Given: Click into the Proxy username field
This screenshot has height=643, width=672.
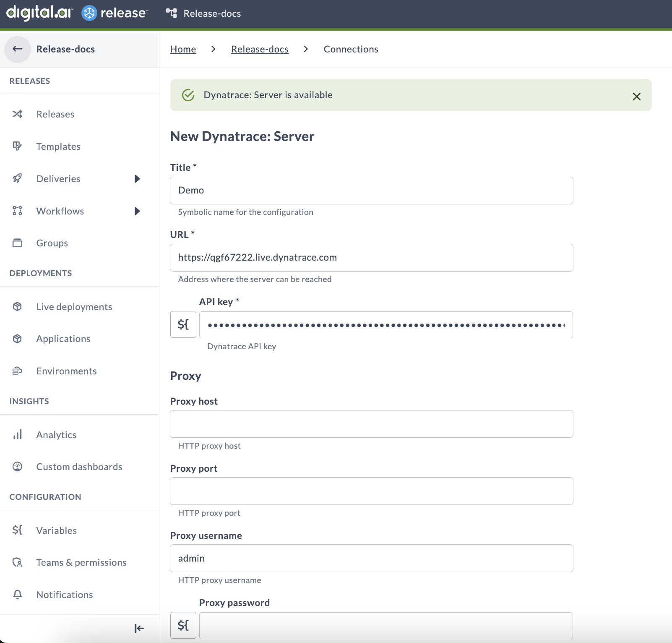Looking at the screenshot, I should point(371,558).
